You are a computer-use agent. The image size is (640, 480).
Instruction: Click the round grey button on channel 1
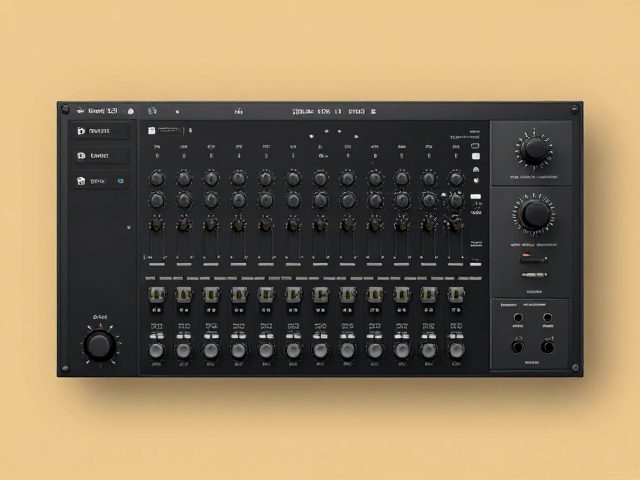point(157,350)
